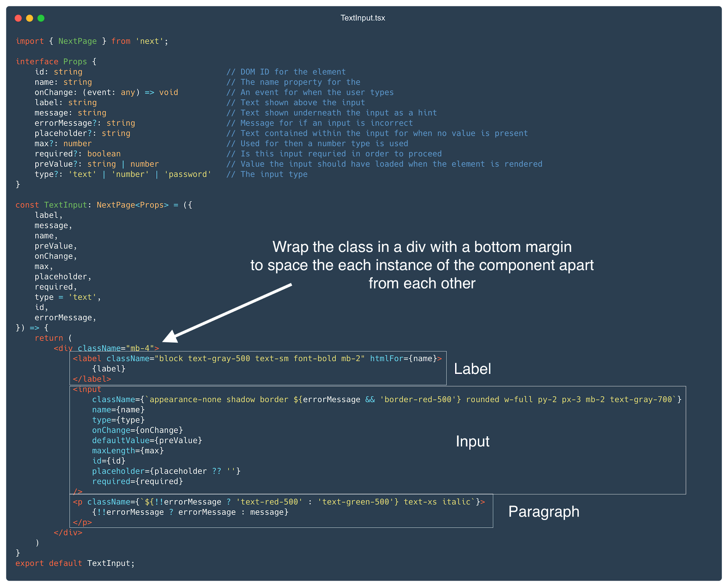728x587 pixels.
Task: Click the highlighted label element box
Action: tap(258, 368)
